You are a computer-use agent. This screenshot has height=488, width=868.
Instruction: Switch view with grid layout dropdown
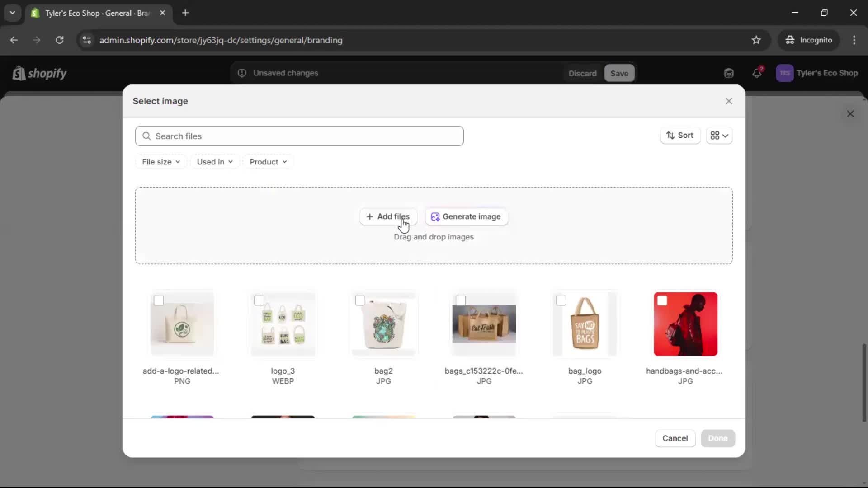(719, 136)
